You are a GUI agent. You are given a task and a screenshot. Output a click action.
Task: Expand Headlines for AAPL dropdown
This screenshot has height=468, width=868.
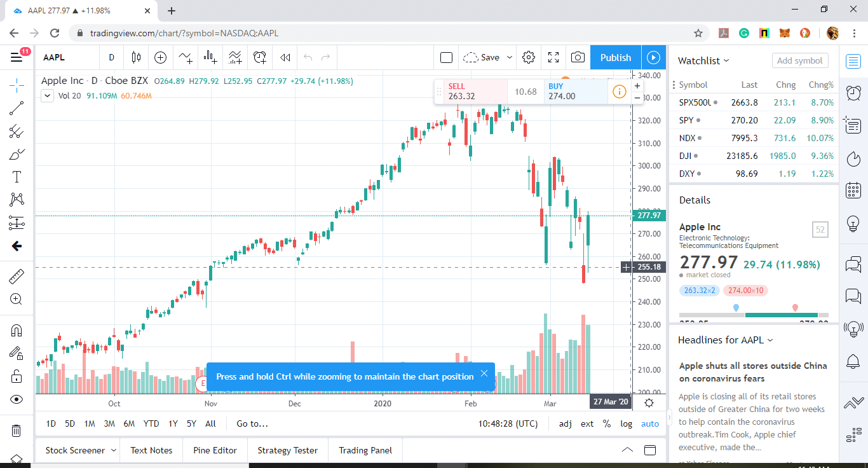click(726, 340)
